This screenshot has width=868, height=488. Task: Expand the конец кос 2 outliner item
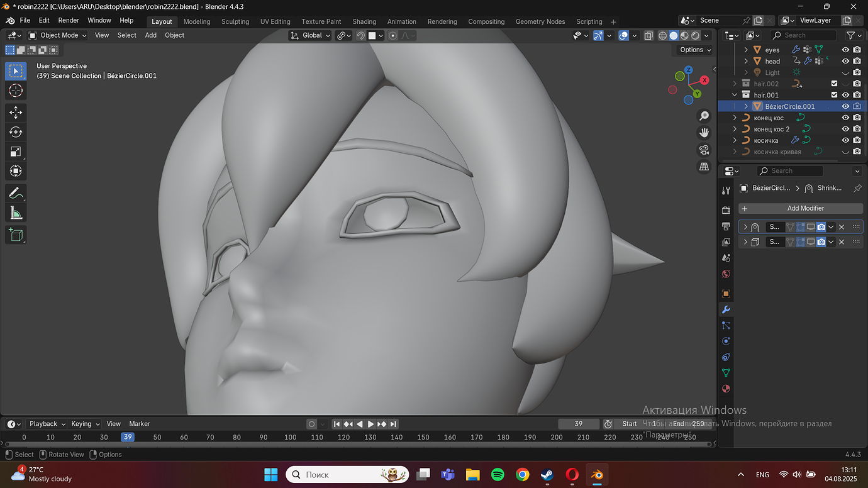(735, 129)
